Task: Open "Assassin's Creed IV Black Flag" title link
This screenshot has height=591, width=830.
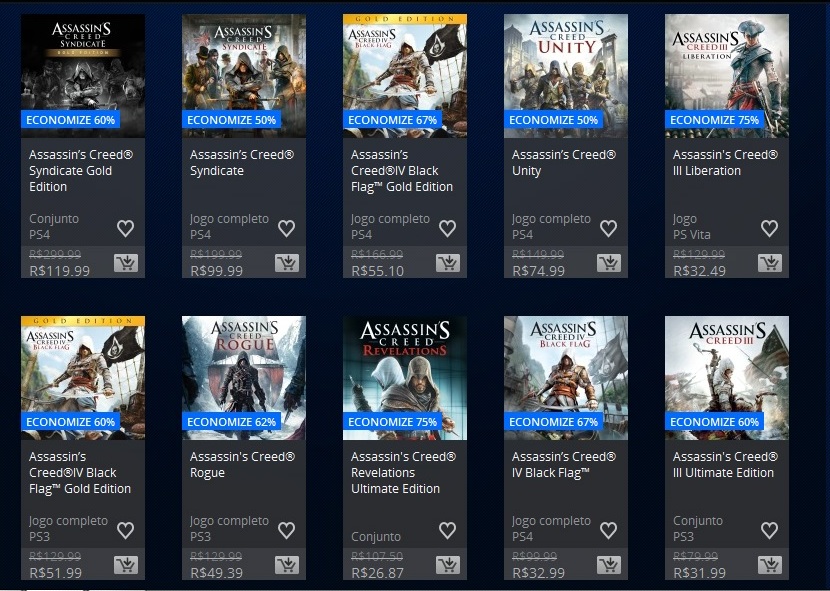Action: (x=564, y=464)
